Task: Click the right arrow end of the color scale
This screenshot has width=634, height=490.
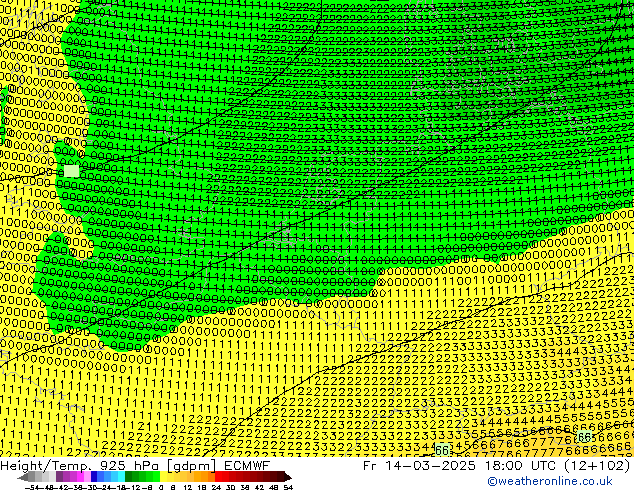Action: point(288,477)
